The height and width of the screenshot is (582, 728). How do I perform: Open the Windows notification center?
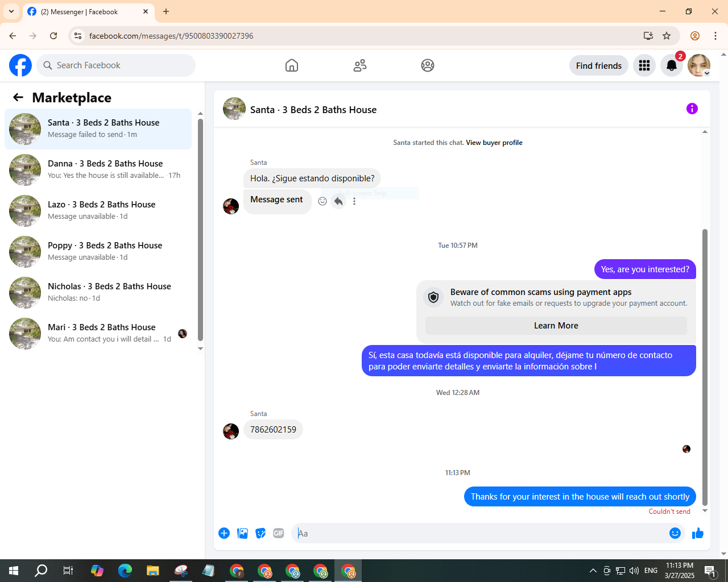pos(710,571)
